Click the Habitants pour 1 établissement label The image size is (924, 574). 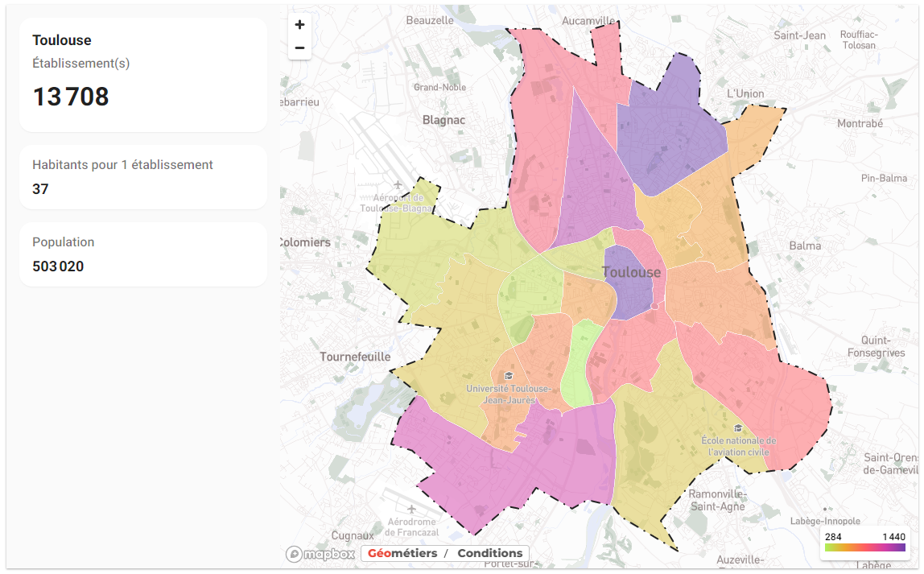coord(122,165)
